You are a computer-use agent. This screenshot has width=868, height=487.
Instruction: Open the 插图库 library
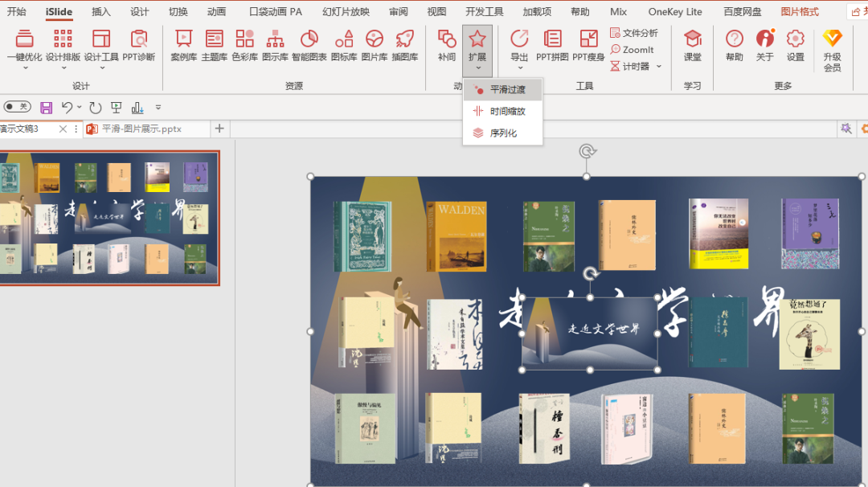(404, 45)
